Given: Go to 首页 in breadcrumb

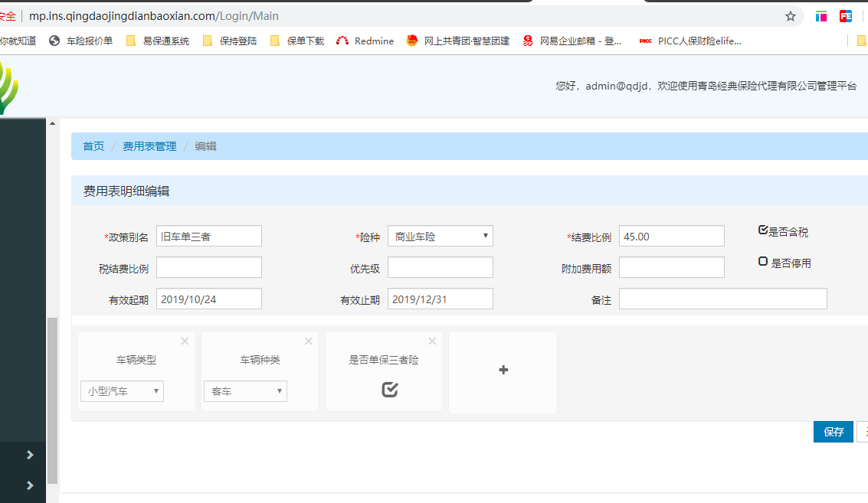Looking at the screenshot, I should pos(93,146).
